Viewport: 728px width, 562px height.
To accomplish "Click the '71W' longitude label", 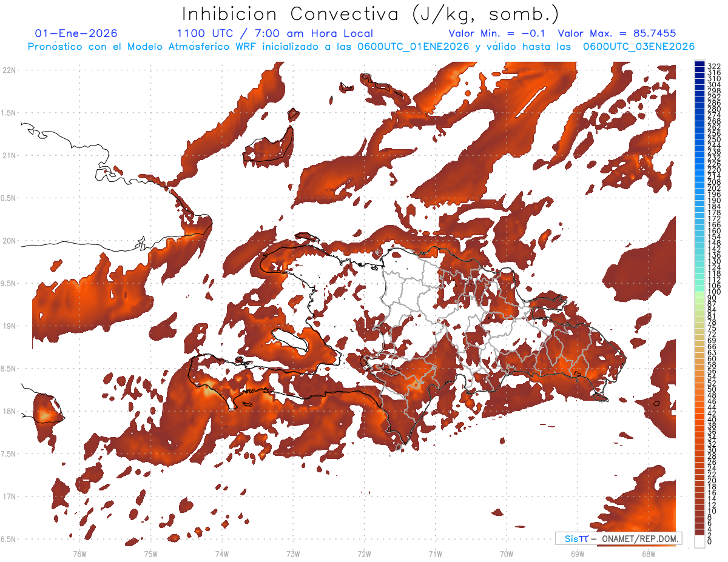I will 435,554.
